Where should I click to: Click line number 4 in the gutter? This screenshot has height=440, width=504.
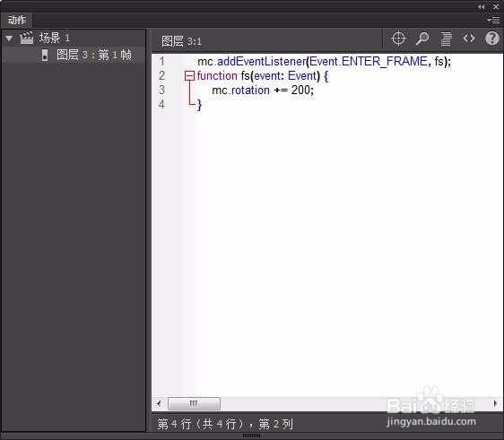pos(161,104)
